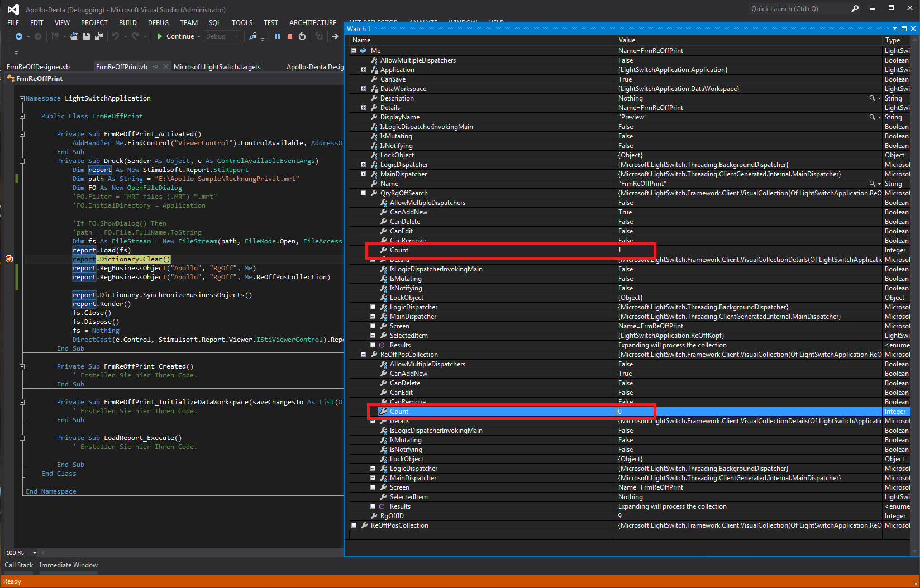Open visualizer magnifier for DisplayName value
The width and height of the screenshot is (920, 588).
[872, 117]
